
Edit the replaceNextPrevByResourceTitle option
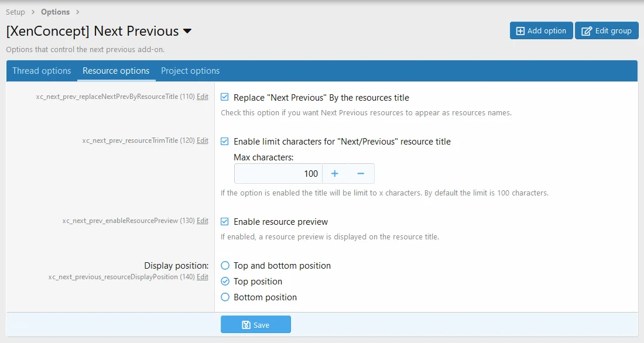[x=202, y=97]
